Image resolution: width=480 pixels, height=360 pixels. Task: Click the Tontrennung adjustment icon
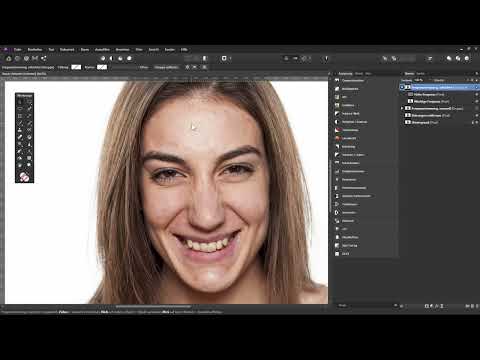(x=337, y=130)
